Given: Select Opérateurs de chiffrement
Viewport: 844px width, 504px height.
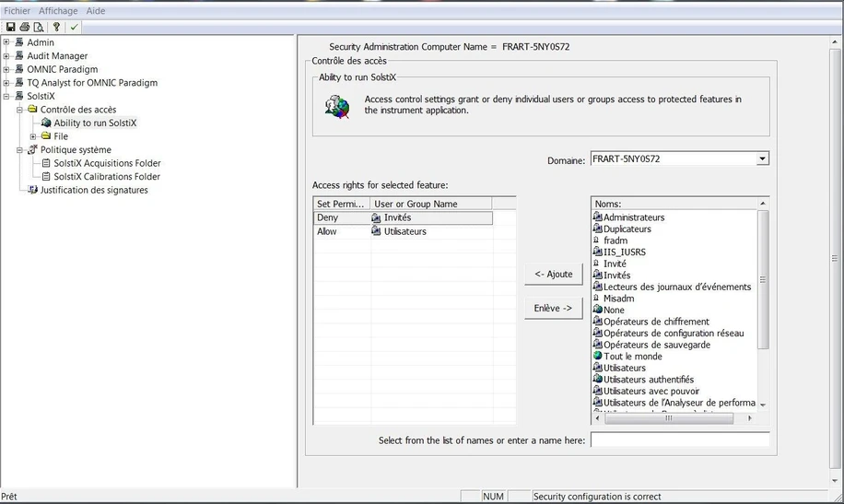Looking at the screenshot, I should click(656, 322).
